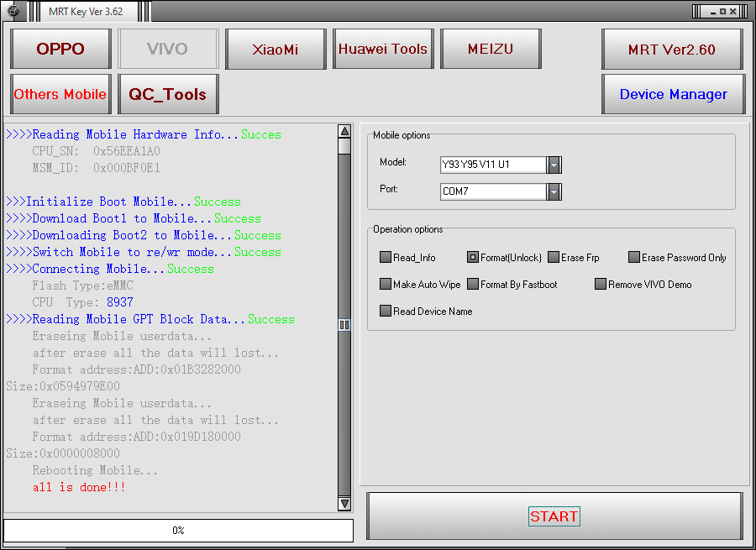Viewport: 756px width, 550px height.
Task: Toggle the Format(Unlock) option
Action: click(473, 258)
